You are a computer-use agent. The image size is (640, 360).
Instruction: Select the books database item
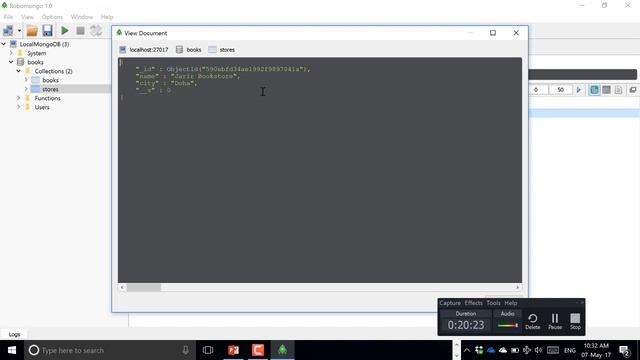(35, 62)
